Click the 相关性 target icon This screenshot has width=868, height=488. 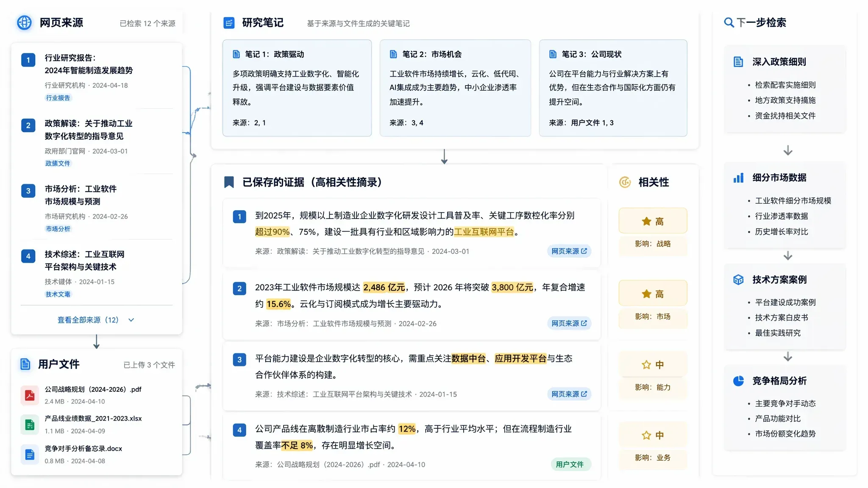tap(625, 182)
